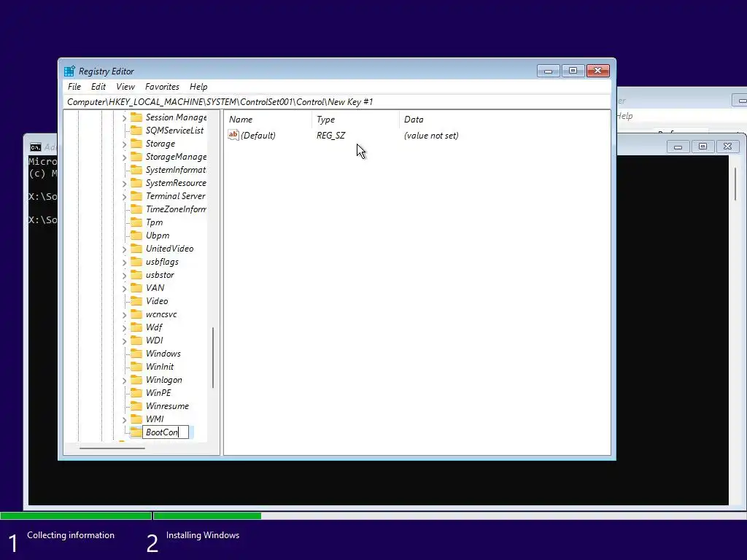Click the Storage folder icon

click(x=136, y=144)
